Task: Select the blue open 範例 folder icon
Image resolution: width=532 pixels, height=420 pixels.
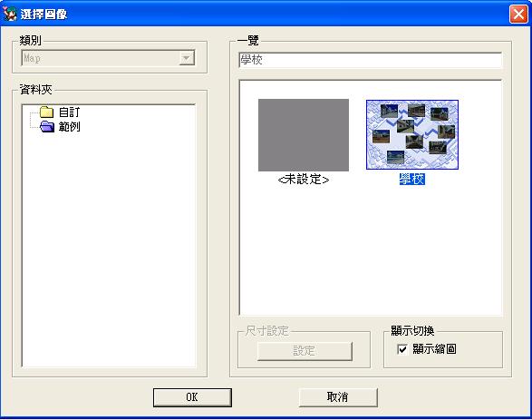Action: tap(47, 127)
